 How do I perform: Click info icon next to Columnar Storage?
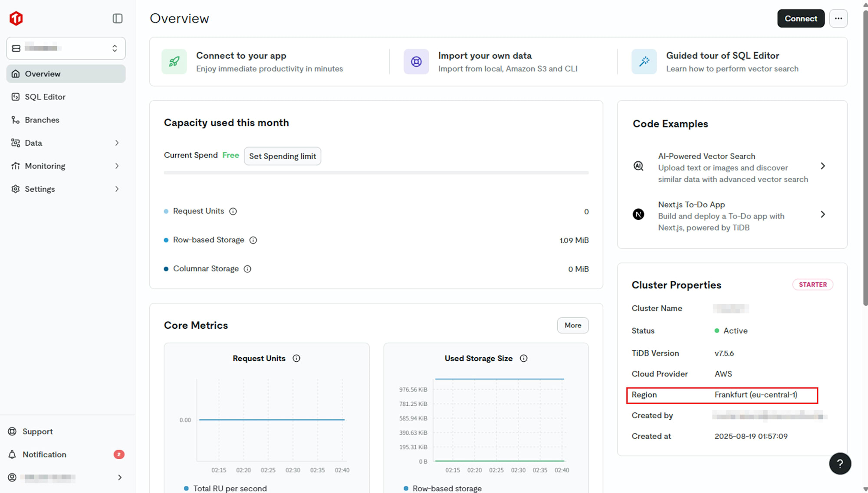[247, 269]
